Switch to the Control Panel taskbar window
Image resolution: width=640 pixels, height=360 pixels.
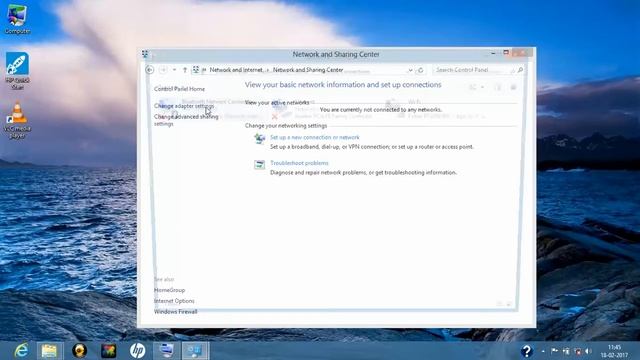tap(166, 351)
